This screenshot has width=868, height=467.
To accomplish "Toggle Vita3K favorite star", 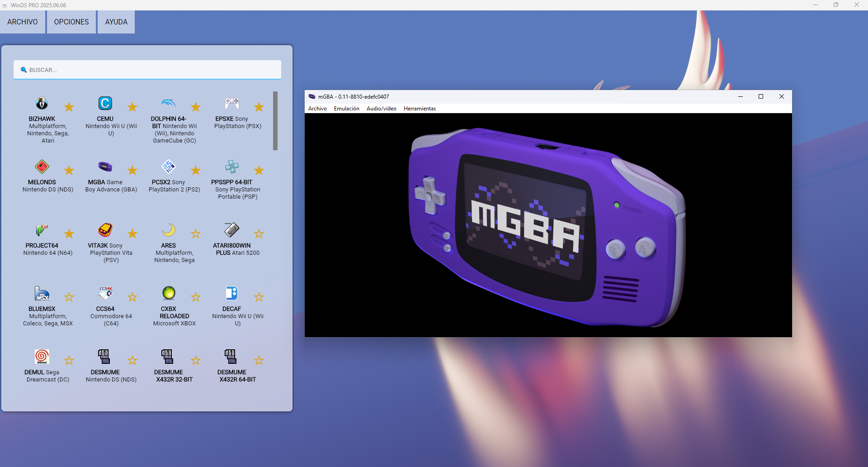I will tap(132, 233).
